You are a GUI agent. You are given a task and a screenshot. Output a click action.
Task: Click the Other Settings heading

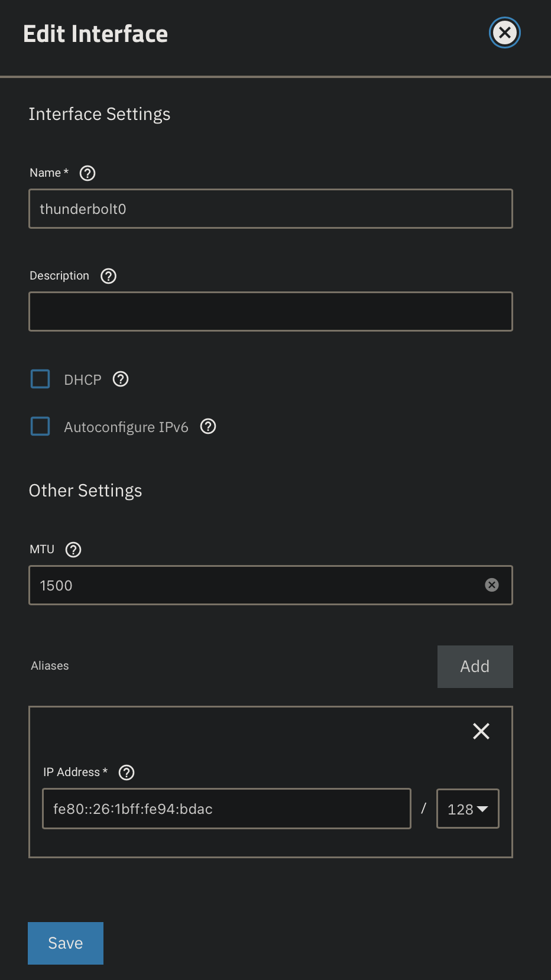point(86,491)
